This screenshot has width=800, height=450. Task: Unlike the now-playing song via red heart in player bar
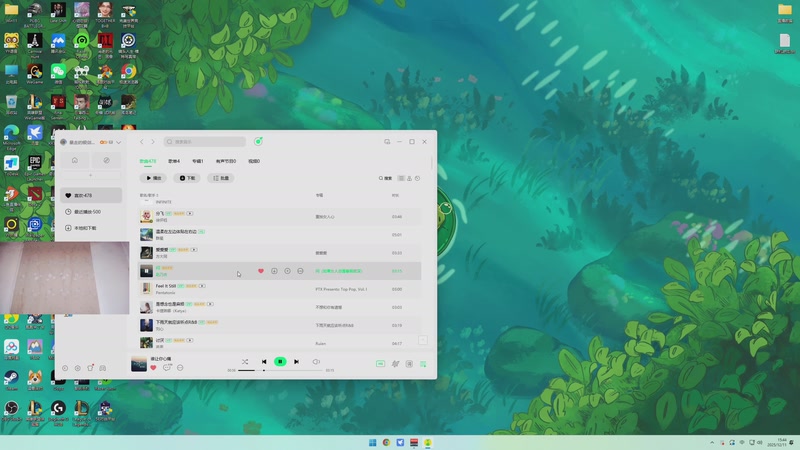click(153, 367)
